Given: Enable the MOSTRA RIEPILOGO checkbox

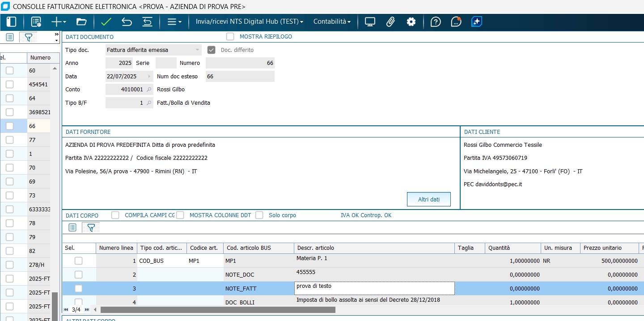Looking at the screenshot, I should click(x=230, y=37).
